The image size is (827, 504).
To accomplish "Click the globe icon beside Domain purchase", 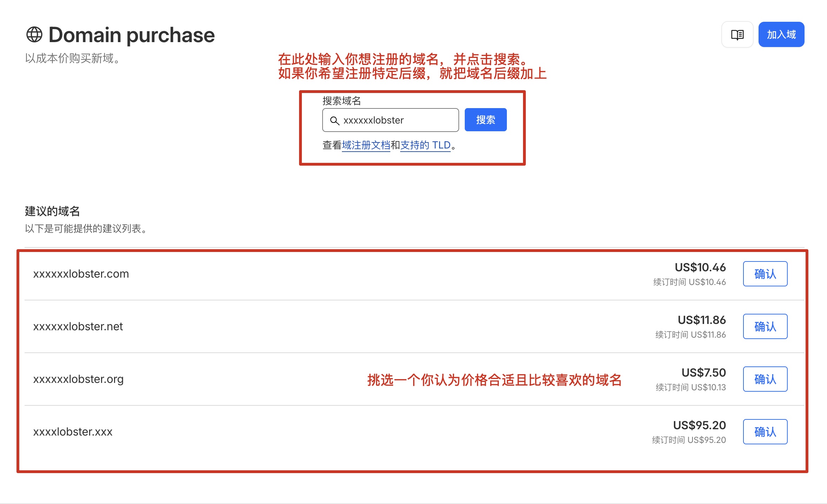I will point(35,34).
